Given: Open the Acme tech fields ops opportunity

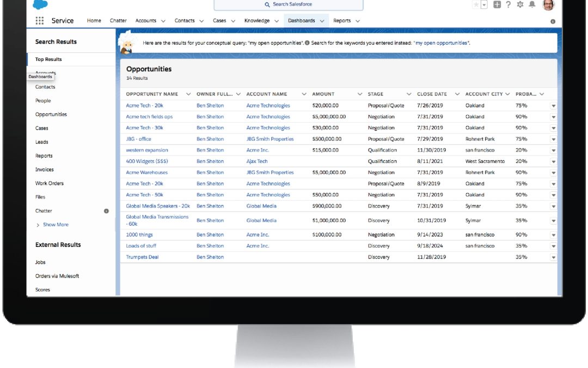Looking at the screenshot, I should point(149,117).
